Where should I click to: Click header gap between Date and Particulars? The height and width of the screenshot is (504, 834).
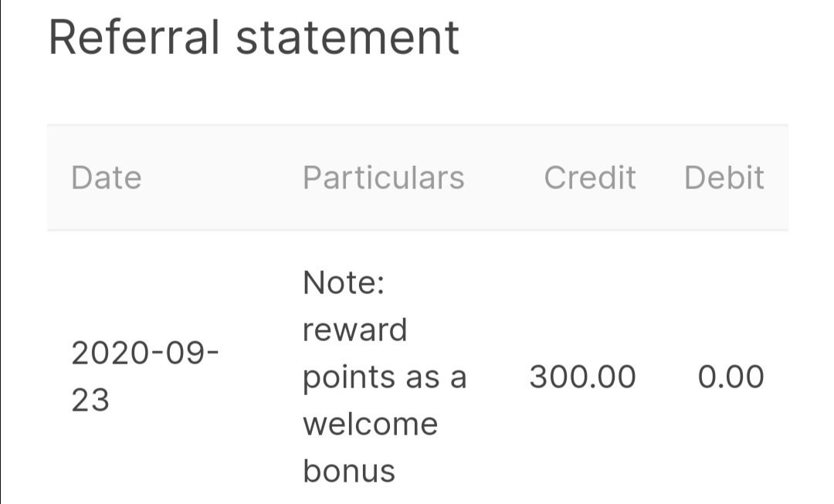[222, 178]
